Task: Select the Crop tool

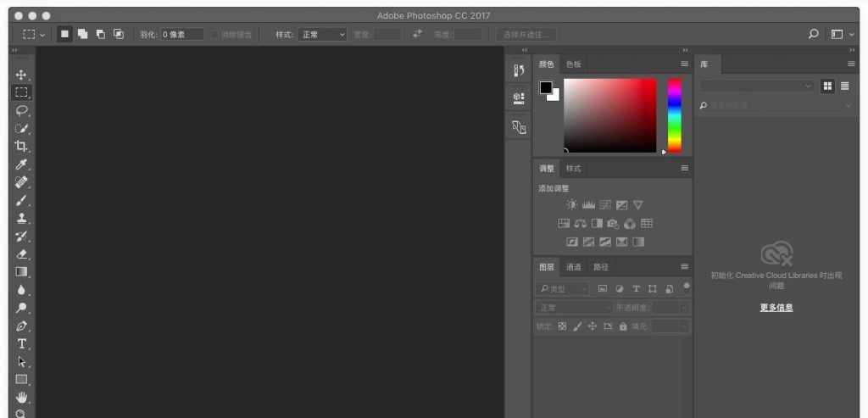Action: (x=21, y=147)
